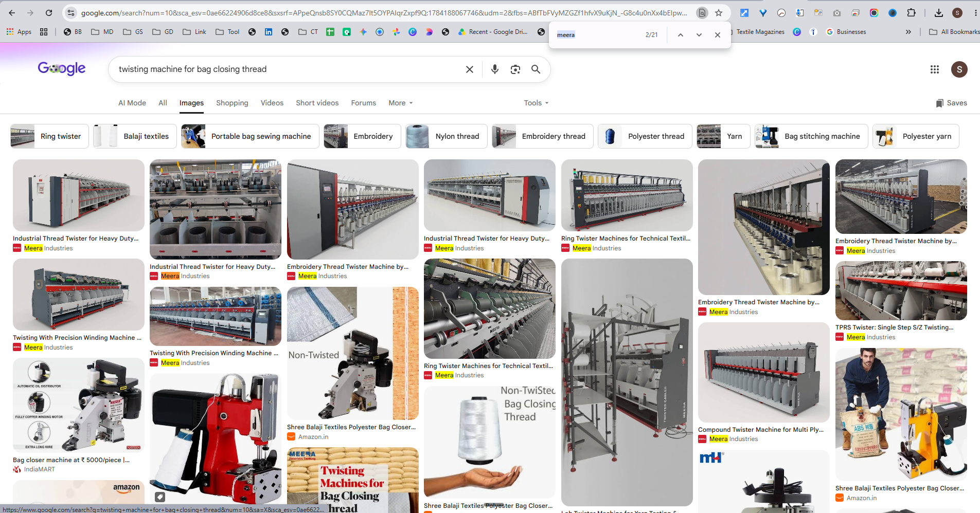This screenshot has height=513, width=980.
Task: Close the find-in-page bar
Action: click(x=717, y=35)
